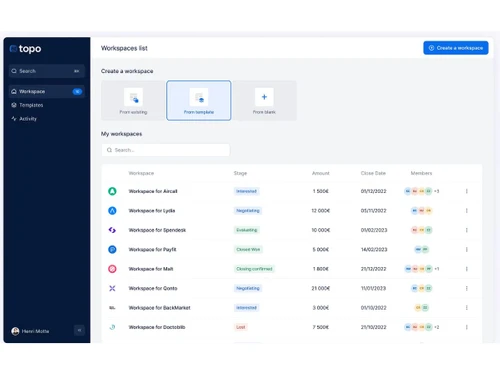Click the BackMarket company logo
This screenshot has width=500, height=375.
pyautogui.click(x=112, y=308)
